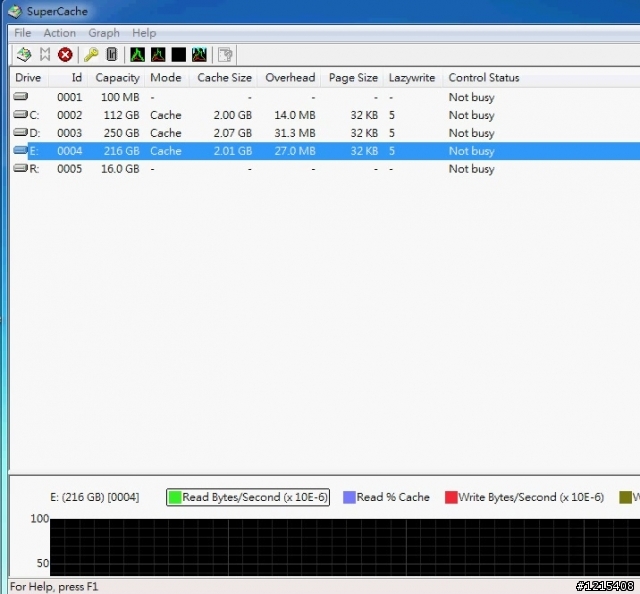The image size is (640, 594).
Task: Open the Graph menu
Action: [104, 33]
